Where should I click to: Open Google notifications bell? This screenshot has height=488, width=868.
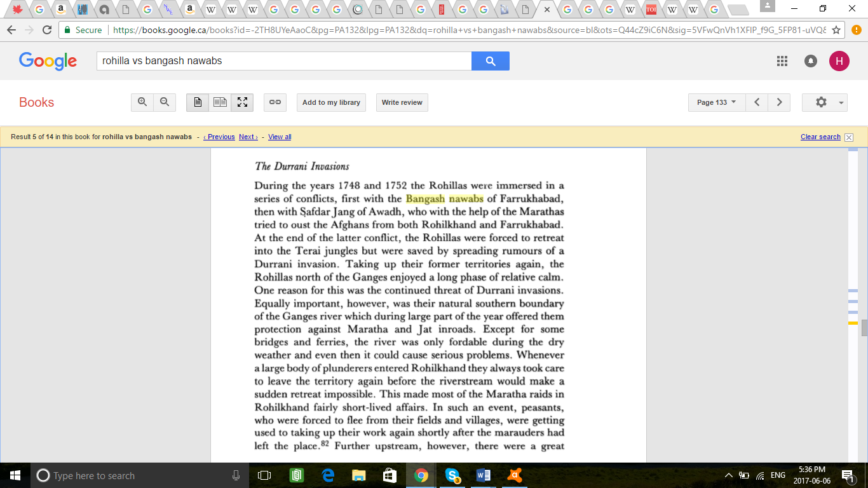[x=811, y=61]
